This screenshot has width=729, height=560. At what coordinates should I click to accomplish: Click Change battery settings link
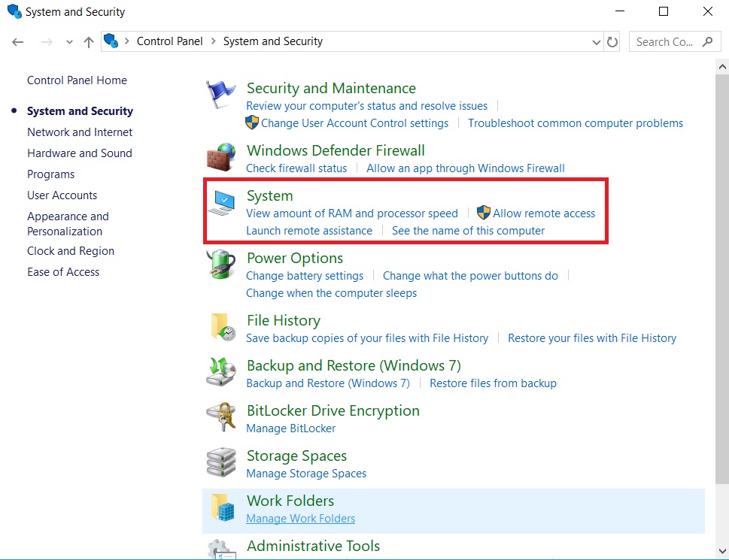click(x=305, y=276)
